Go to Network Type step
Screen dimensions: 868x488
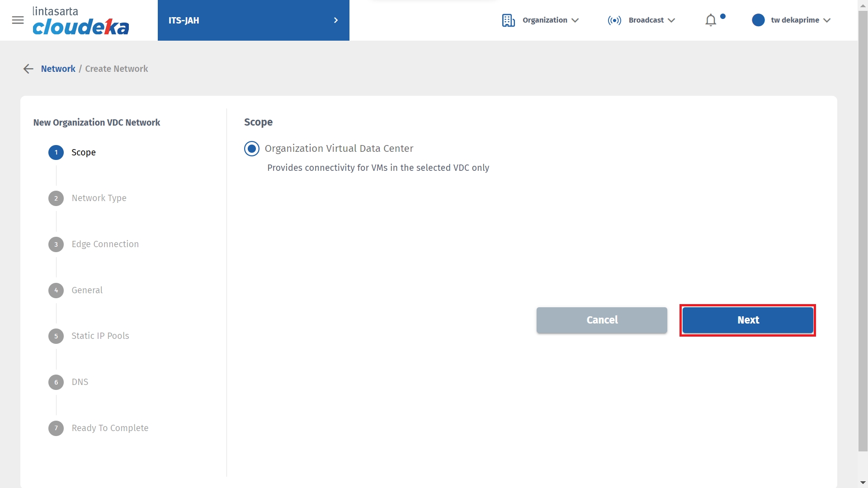pyautogui.click(x=99, y=198)
